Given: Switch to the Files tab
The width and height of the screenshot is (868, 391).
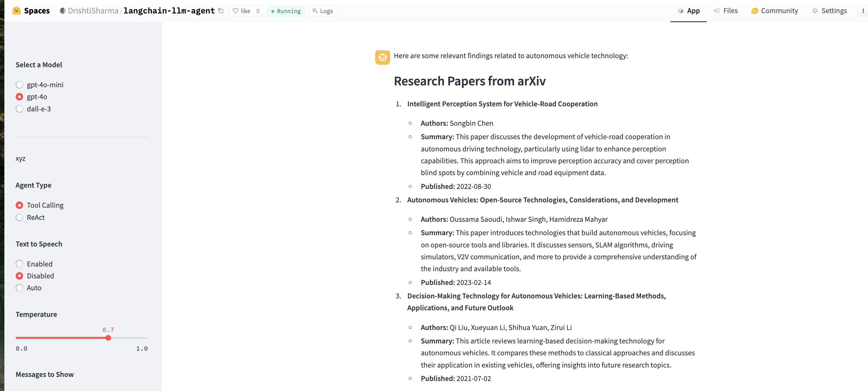Looking at the screenshot, I should 725,11.
